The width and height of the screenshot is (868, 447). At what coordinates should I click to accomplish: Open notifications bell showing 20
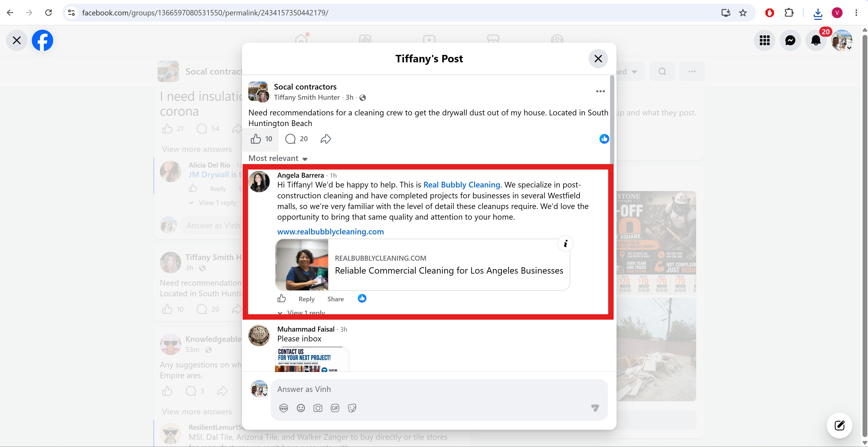pos(816,40)
